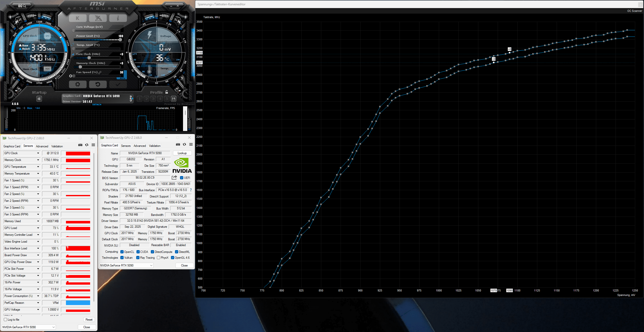Expand the Board Power Draw dropdown
The image size is (644, 332).
(38, 255)
